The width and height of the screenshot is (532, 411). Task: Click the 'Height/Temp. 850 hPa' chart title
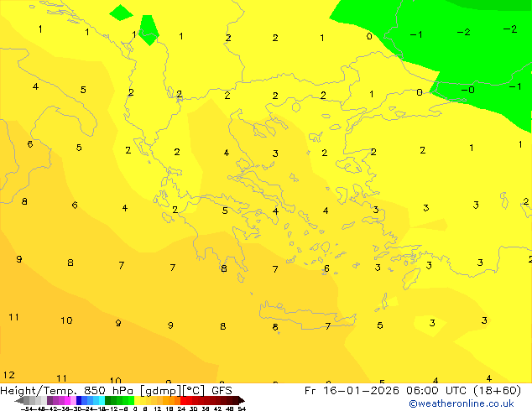[66, 391]
